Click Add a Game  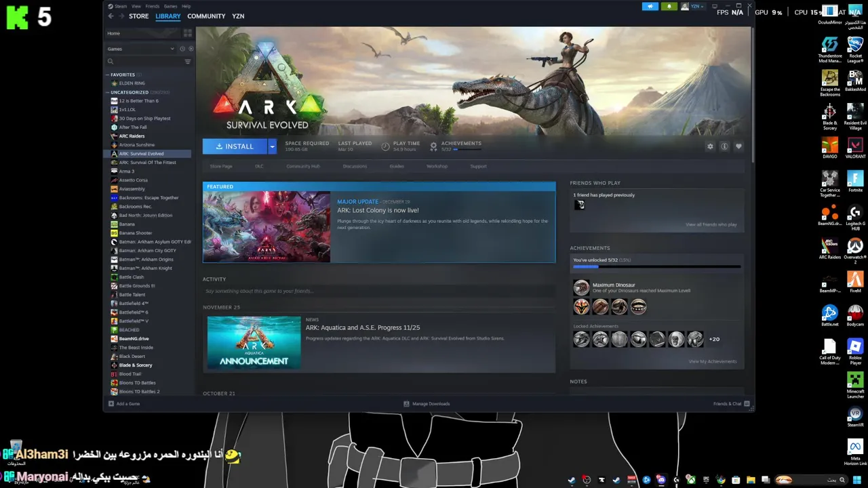pos(124,403)
